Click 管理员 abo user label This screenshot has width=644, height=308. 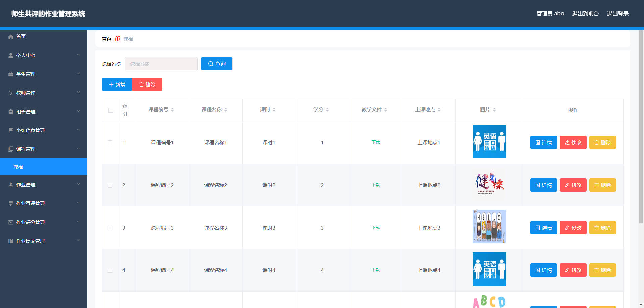pyautogui.click(x=550, y=14)
